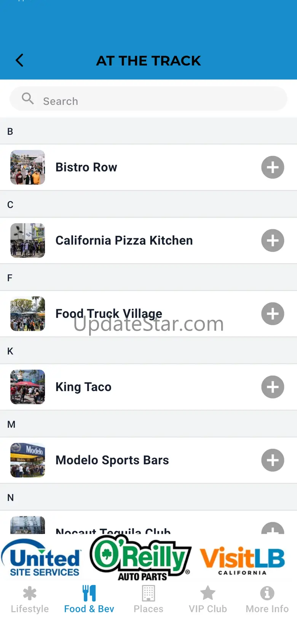Add King Taco with plus icon

coord(273,387)
